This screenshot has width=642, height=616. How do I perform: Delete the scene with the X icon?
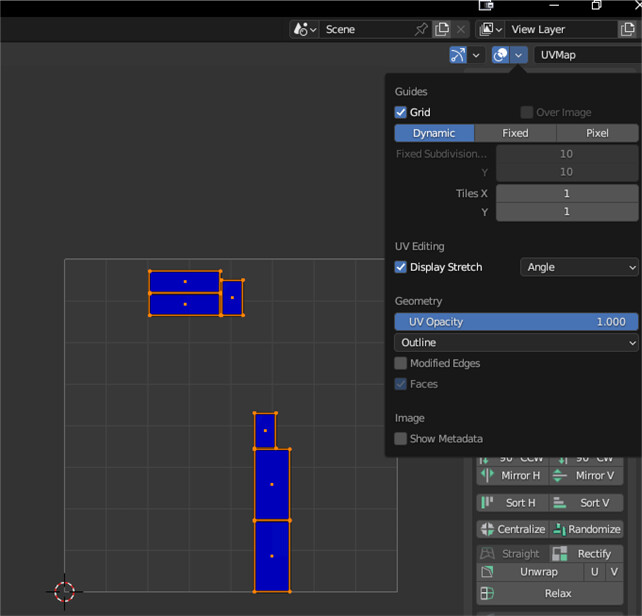pyautogui.click(x=461, y=29)
